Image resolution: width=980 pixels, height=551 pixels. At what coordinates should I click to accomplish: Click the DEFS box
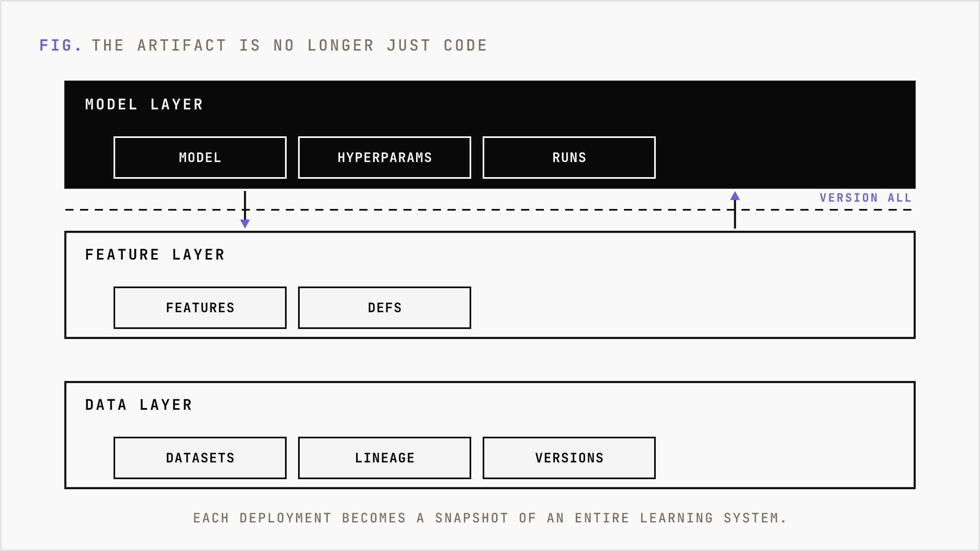(385, 308)
